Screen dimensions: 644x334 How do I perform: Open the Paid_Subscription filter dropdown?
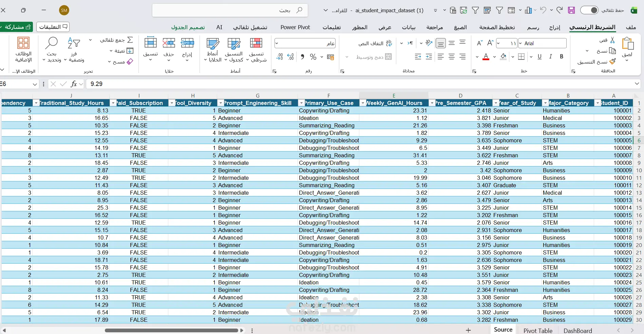click(113, 103)
